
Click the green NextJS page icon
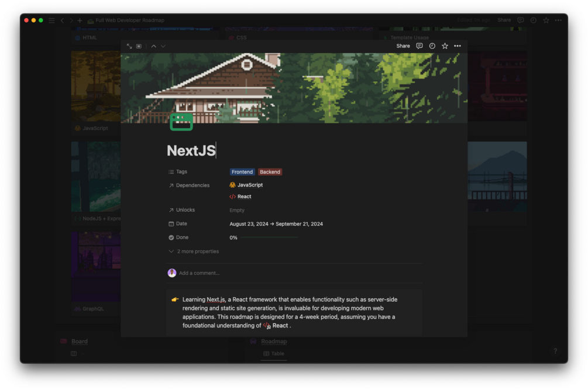pyautogui.click(x=181, y=122)
